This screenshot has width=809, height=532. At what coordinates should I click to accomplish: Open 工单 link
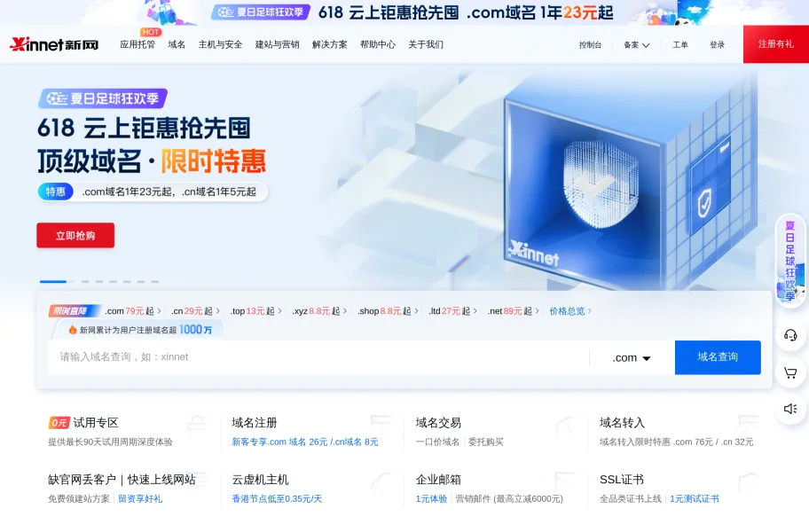click(x=680, y=45)
